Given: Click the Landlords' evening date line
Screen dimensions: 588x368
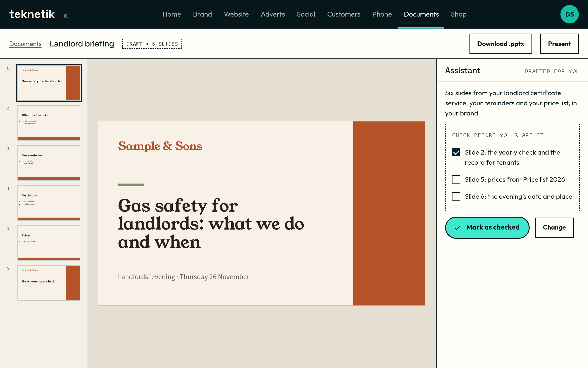Looking at the screenshot, I should [184, 277].
